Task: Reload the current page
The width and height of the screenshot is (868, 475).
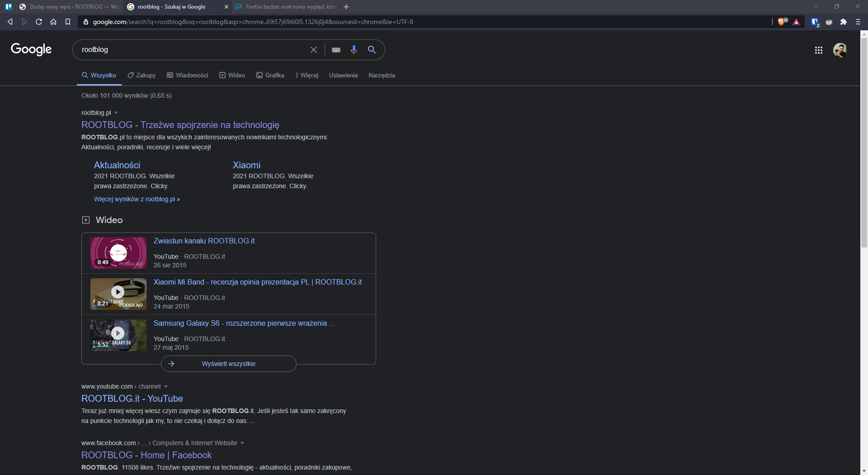Action: 39,22
